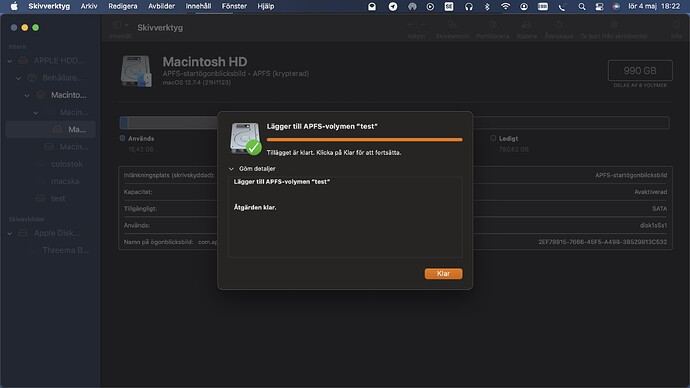Image resolution: width=690 pixels, height=388 pixels.
Task: Open Control Center in the menu bar
Action: pos(599,6)
